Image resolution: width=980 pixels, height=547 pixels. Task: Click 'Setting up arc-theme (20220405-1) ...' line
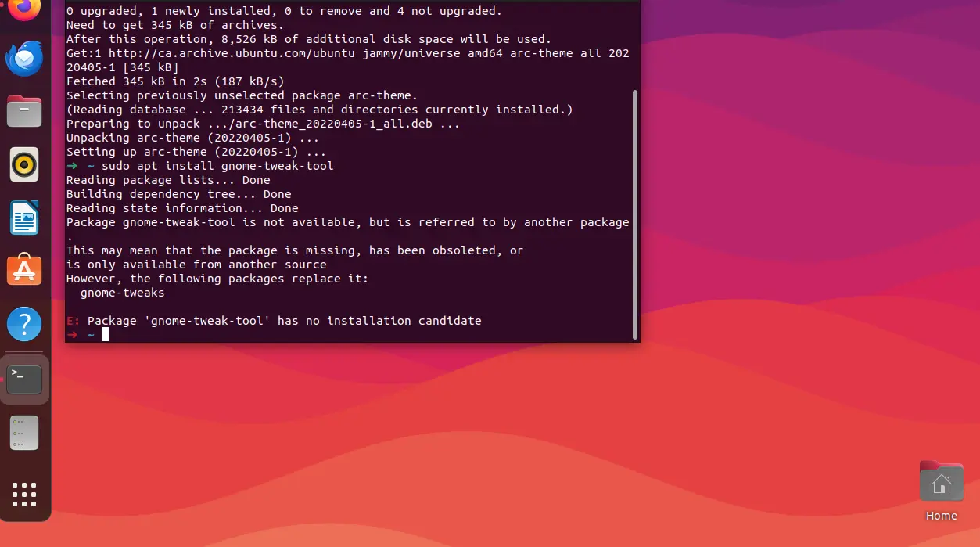click(x=196, y=152)
